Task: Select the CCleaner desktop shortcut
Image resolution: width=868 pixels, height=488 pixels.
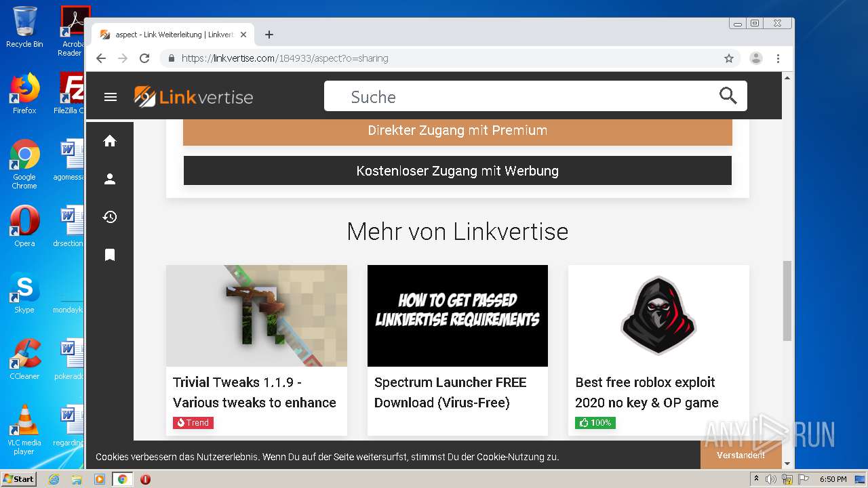Action: (24, 359)
